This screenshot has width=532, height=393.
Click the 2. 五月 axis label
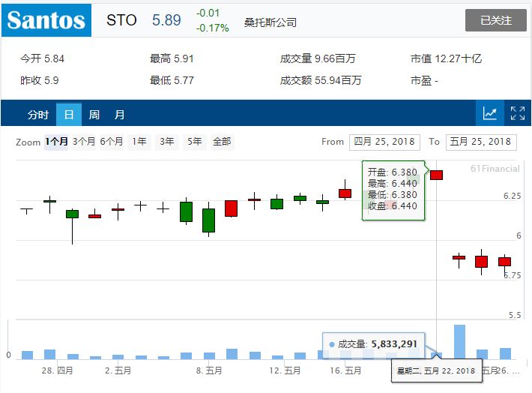tap(118, 370)
